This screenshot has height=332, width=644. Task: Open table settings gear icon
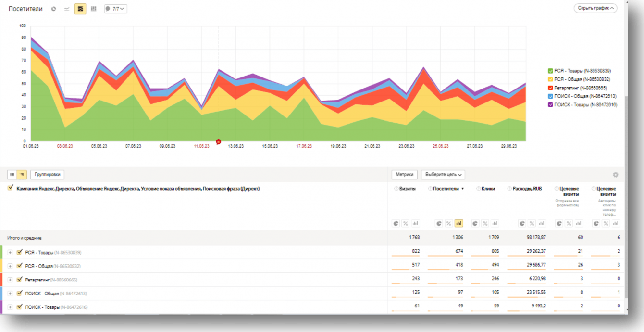(x=615, y=175)
